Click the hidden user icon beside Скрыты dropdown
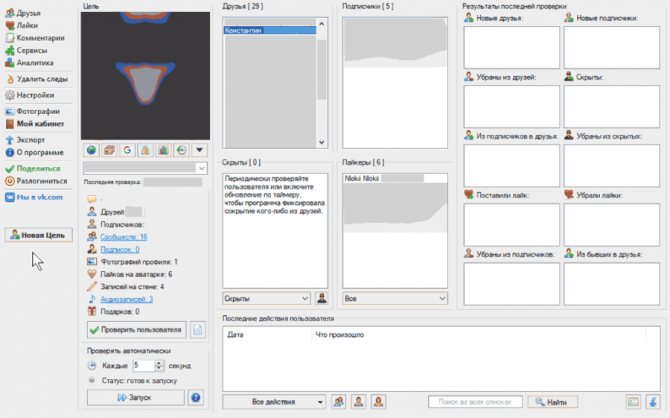Screen dimensions: 670x418 click(322, 298)
